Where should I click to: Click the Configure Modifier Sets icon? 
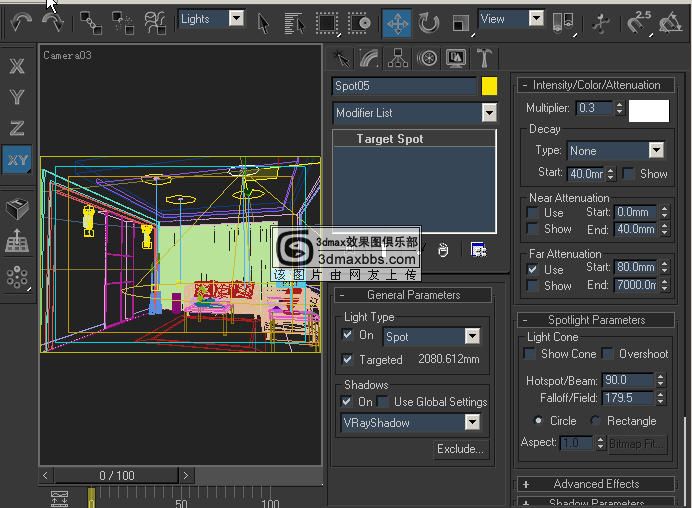[x=478, y=250]
